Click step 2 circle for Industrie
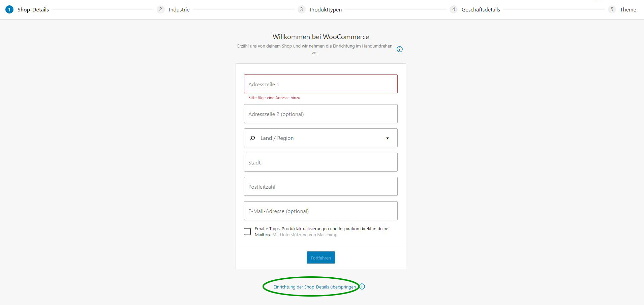Screen dimensions: 644x305 tap(161, 9)
